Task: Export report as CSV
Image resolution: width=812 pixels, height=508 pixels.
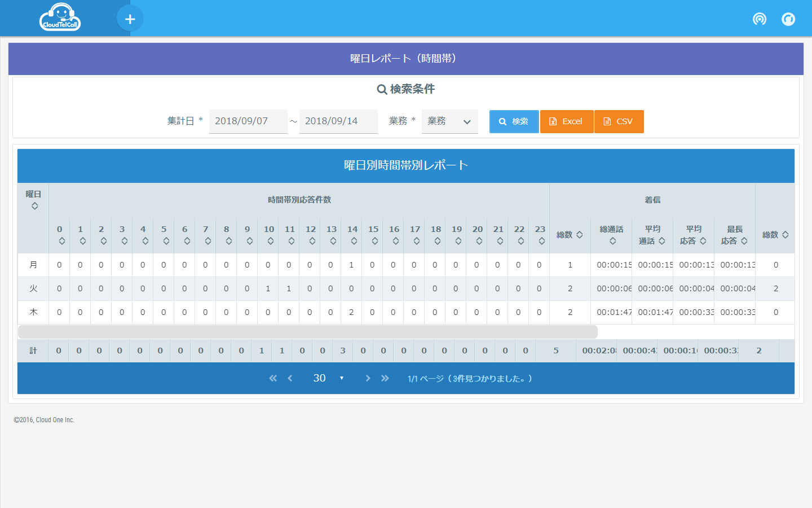Action: [x=619, y=121]
